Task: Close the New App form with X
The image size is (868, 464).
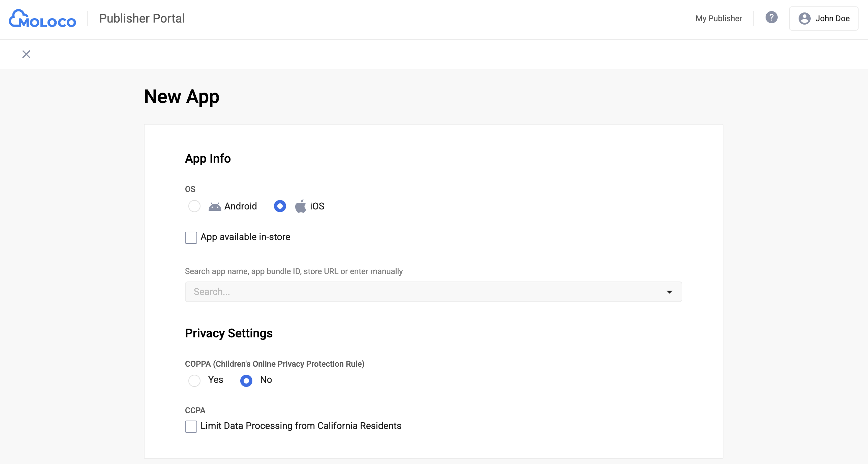Action: (x=26, y=54)
